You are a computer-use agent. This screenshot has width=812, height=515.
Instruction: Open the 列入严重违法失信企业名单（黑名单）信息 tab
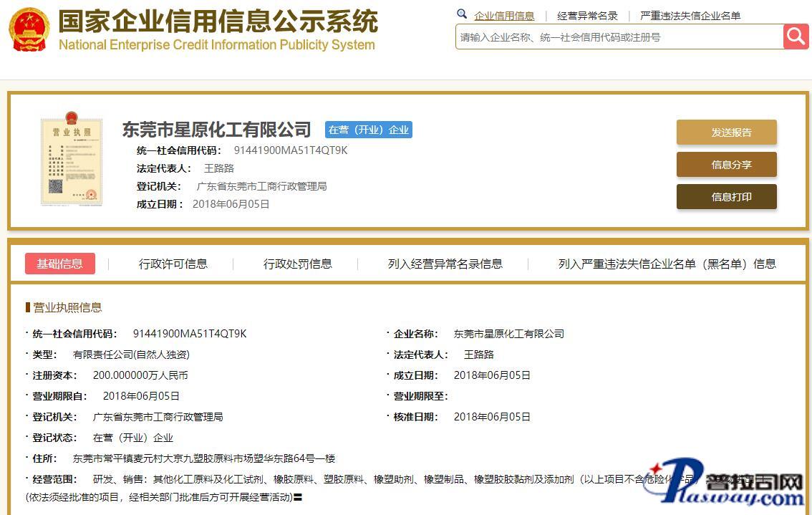(x=667, y=264)
